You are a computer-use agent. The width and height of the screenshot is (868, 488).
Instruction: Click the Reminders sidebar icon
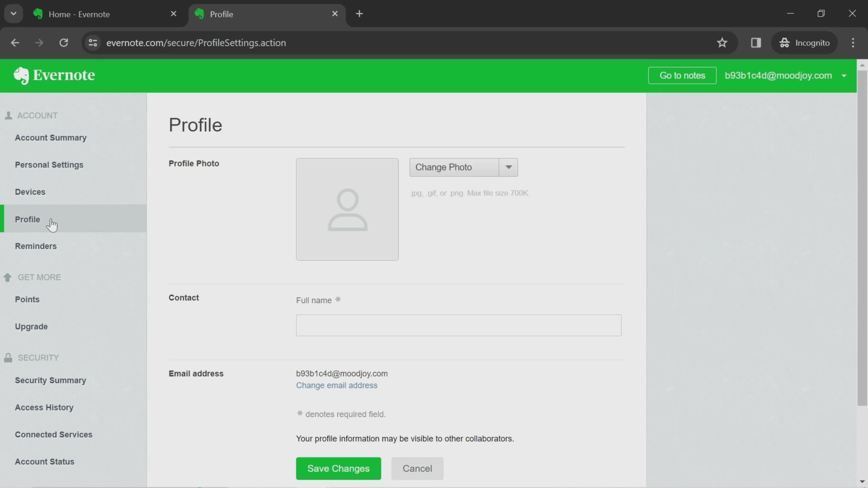[x=36, y=246]
